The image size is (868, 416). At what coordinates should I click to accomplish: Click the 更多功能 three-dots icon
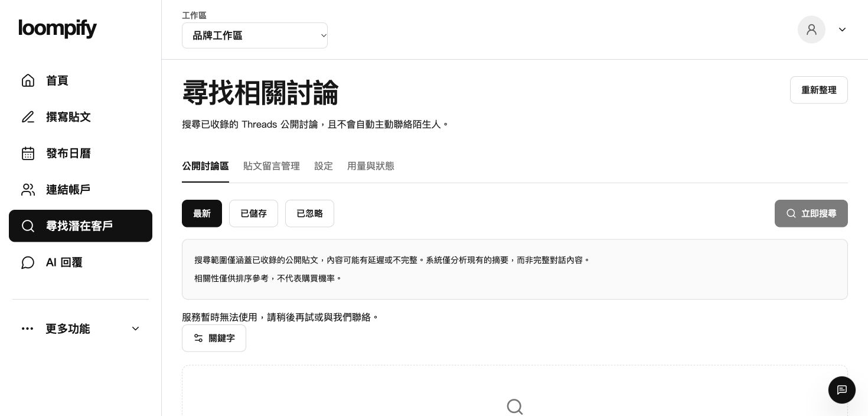coord(27,329)
